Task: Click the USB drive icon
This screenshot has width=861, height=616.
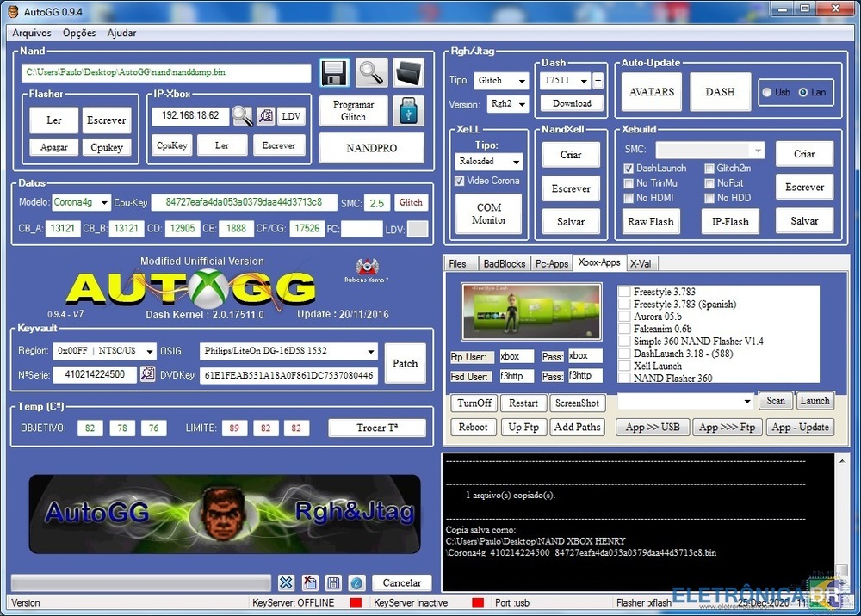Action: click(408, 110)
